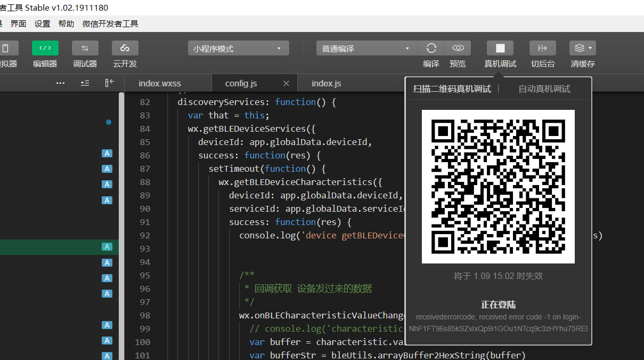Click the hide file tree panel icon
Image resolution: width=644 pixels, height=360 pixels.
pos(109,83)
